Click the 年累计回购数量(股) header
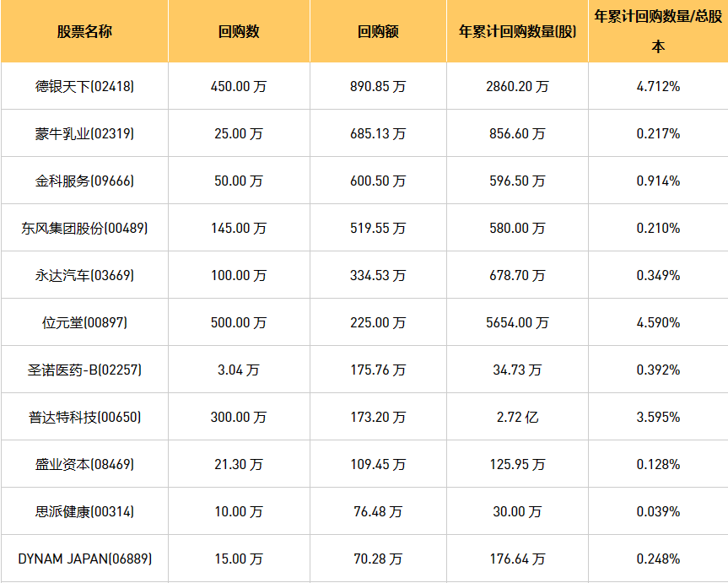Viewport: 728px width, 583px height. pos(517,32)
